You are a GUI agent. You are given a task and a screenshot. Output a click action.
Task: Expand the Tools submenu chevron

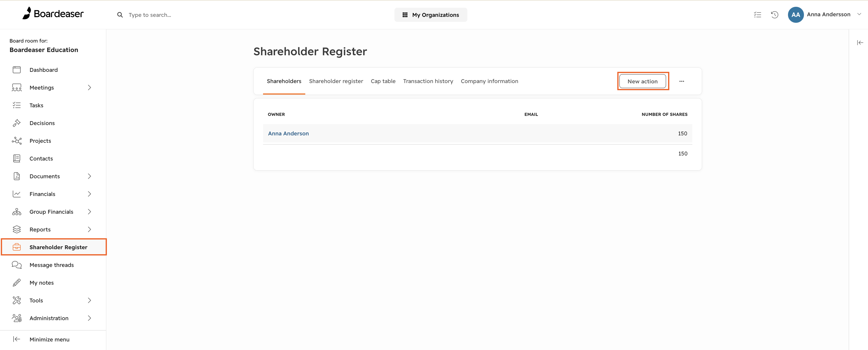(x=89, y=300)
